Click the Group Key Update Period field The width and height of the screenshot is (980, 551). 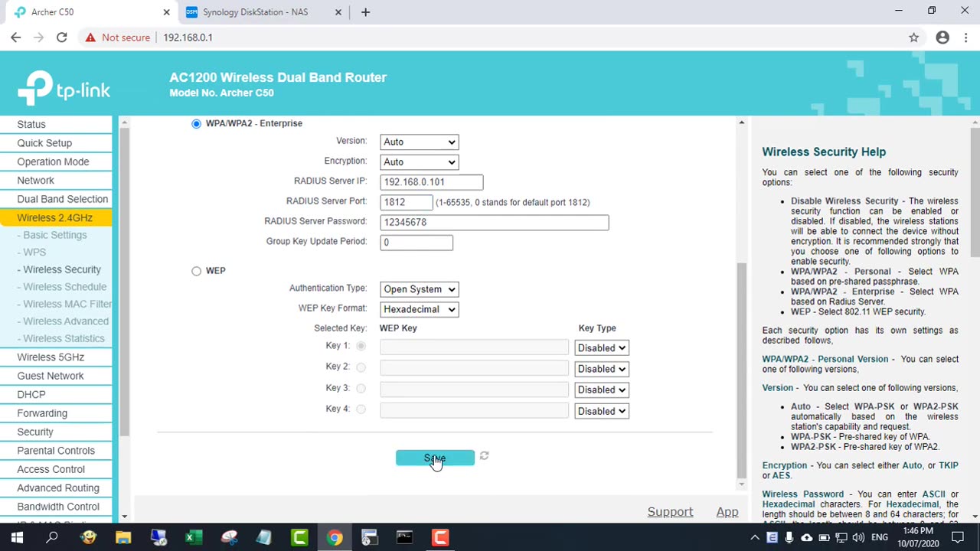point(416,242)
